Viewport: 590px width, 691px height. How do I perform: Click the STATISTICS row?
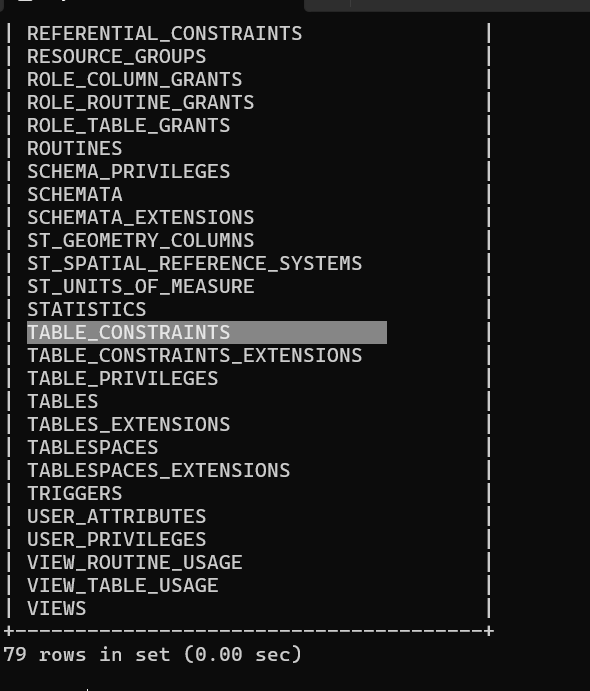(87, 309)
